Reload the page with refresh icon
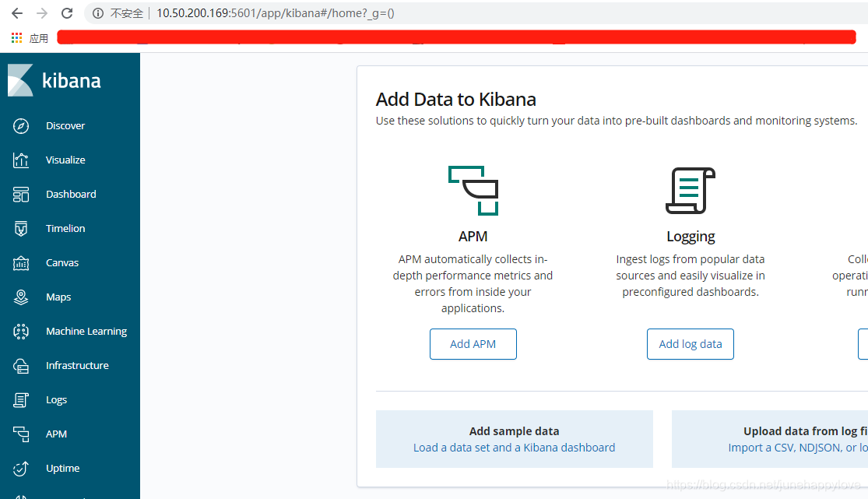The height and width of the screenshot is (499, 868). 67,13
